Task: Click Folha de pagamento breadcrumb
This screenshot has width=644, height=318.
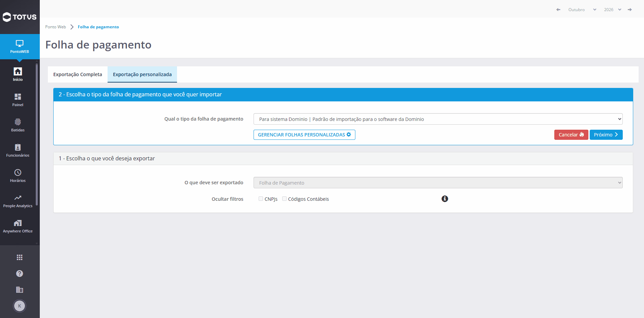Action: 98,27
